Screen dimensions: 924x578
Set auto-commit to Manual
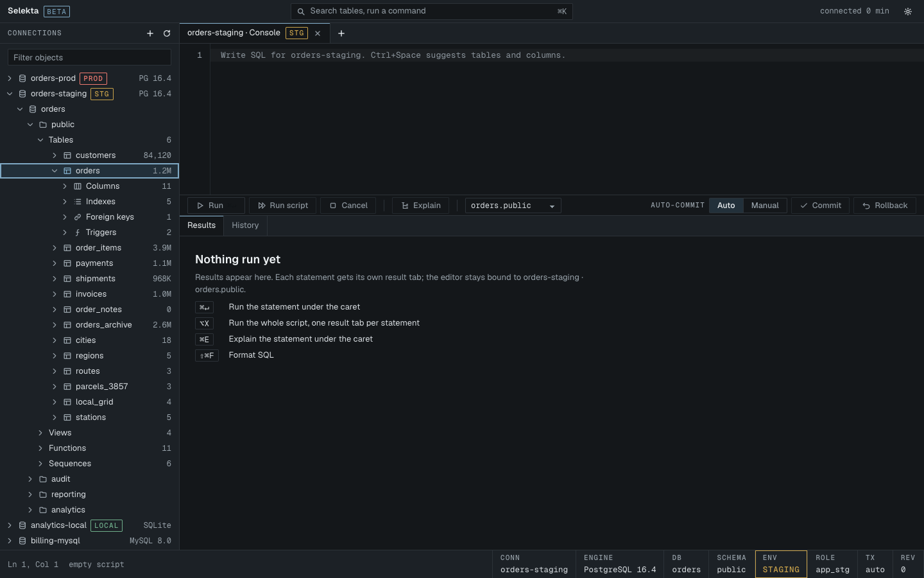(765, 206)
